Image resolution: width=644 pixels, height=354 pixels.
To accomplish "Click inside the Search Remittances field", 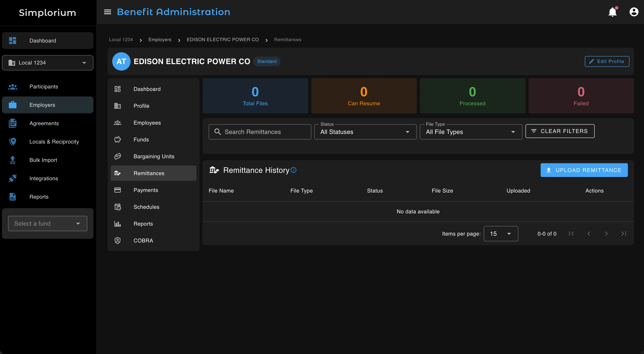I will click(x=260, y=132).
